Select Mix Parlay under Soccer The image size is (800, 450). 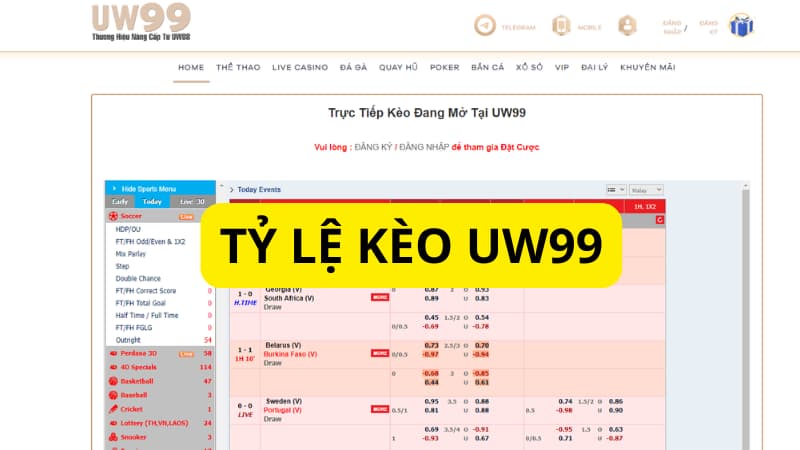click(131, 254)
